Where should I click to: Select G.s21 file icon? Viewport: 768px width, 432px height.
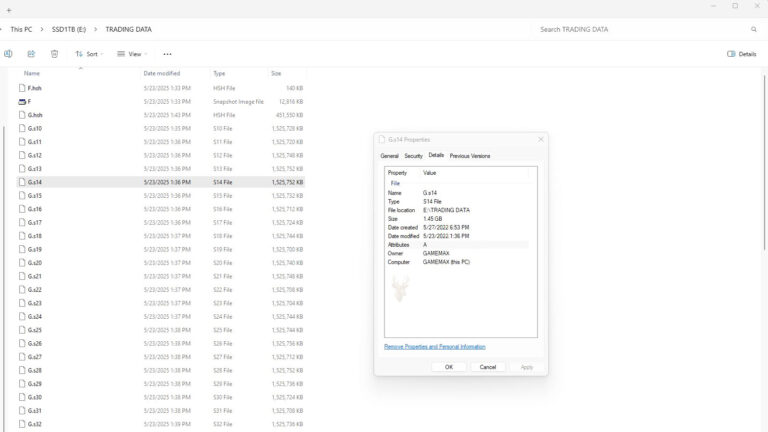click(22, 276)
